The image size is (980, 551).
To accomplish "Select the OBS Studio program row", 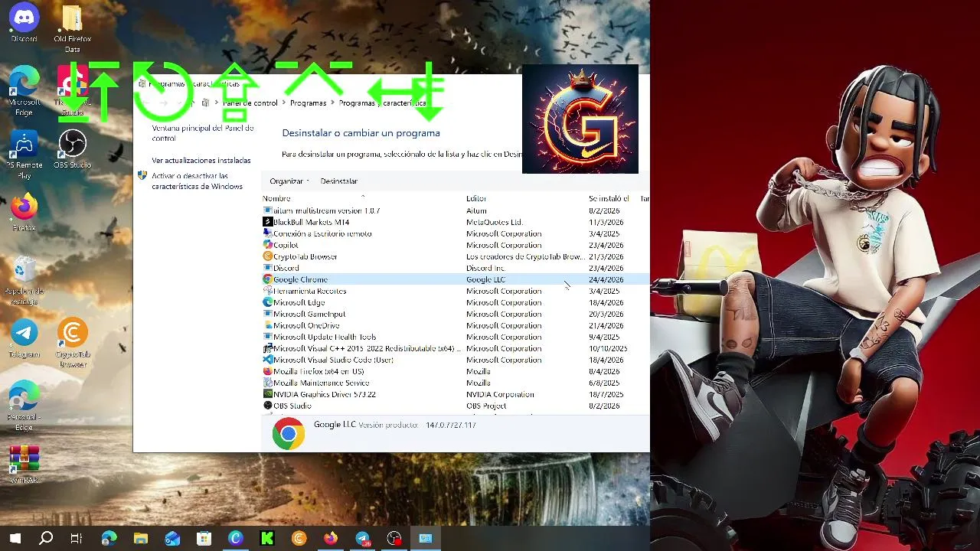I will [x=456, y=406].
